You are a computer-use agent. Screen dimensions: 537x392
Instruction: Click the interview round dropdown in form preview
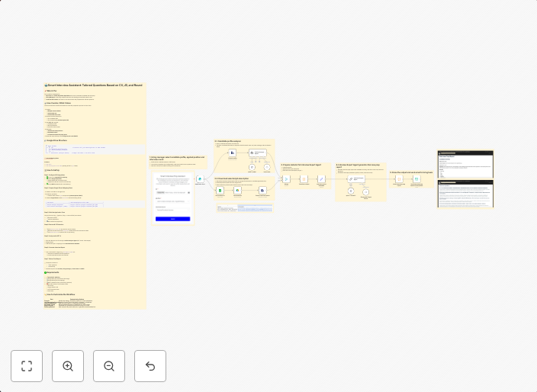pyautogui.click(x=172, y=210)
